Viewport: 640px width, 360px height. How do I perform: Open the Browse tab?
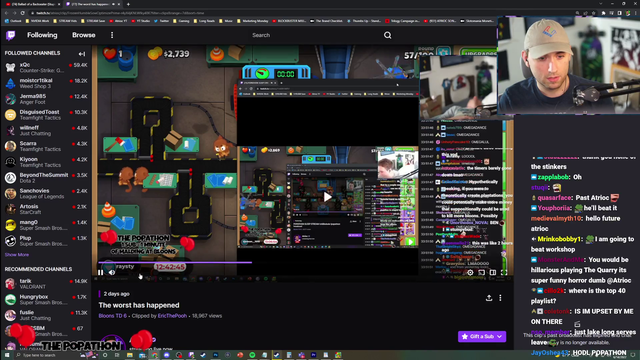84,35
